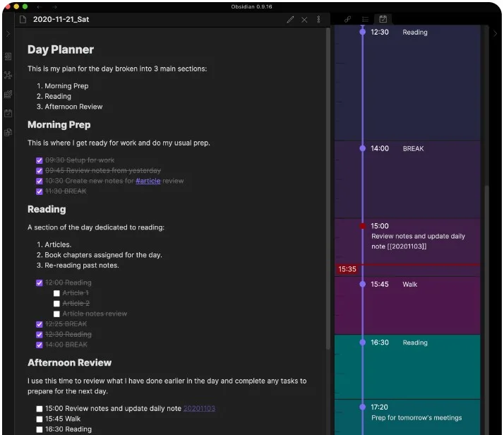Uncheck the 12:00 Reading task

(40, 282)
